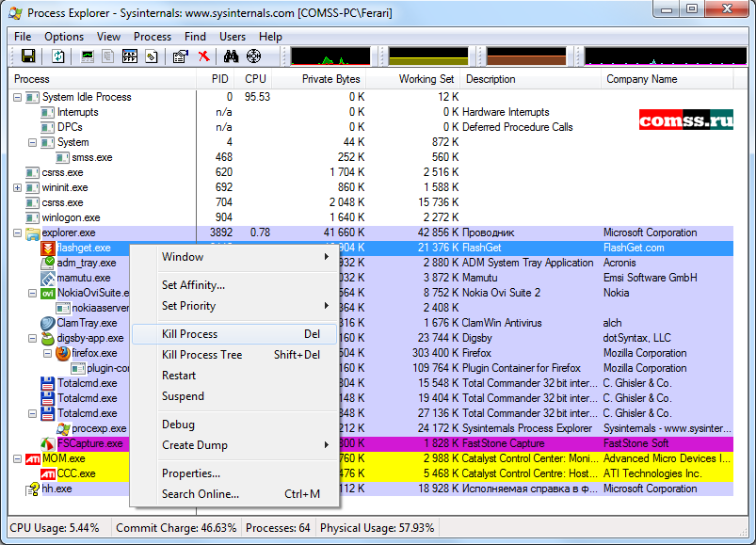Collapse the System Idle Process tree
The height and width of the screenshot is (545, 756).
tap(17, 97)
